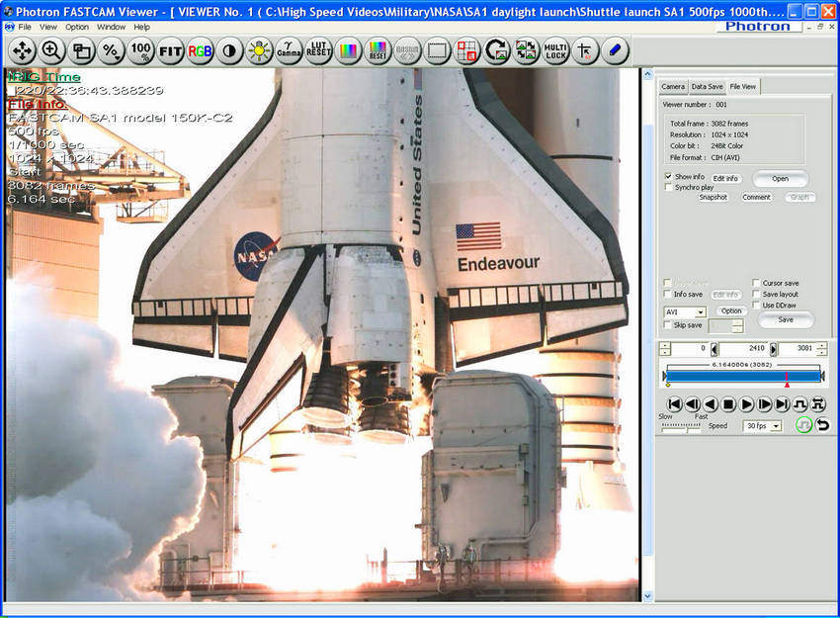The width and height of the screenshot is (840, 618).
Task: Tick the Save layout checkbox
Action: (x=756, y=294)
